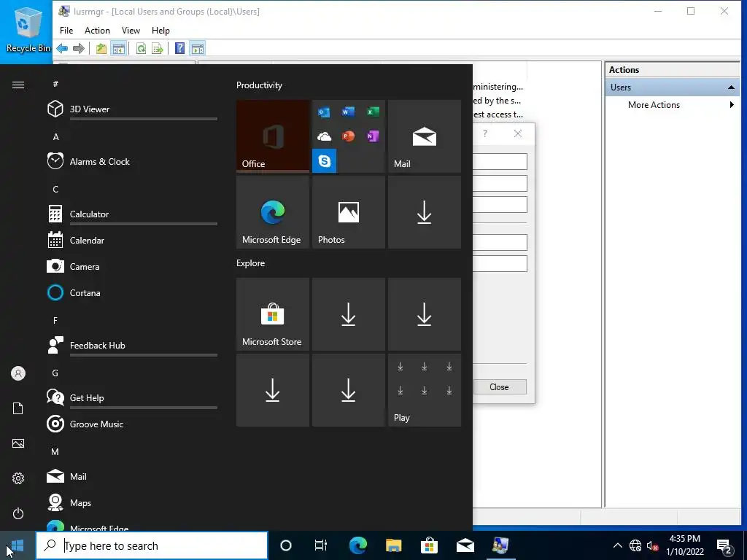Viewport: 747px width, 560px height.
Task: Click the Up One Level folder icon
Action: 101,48
